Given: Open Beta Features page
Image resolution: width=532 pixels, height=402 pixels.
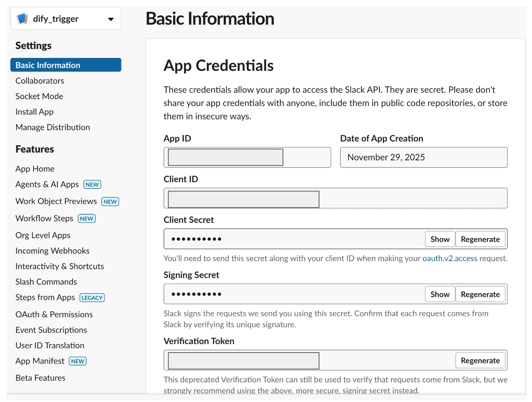Looking at the screenshot, I should click(x=41, y=378).
